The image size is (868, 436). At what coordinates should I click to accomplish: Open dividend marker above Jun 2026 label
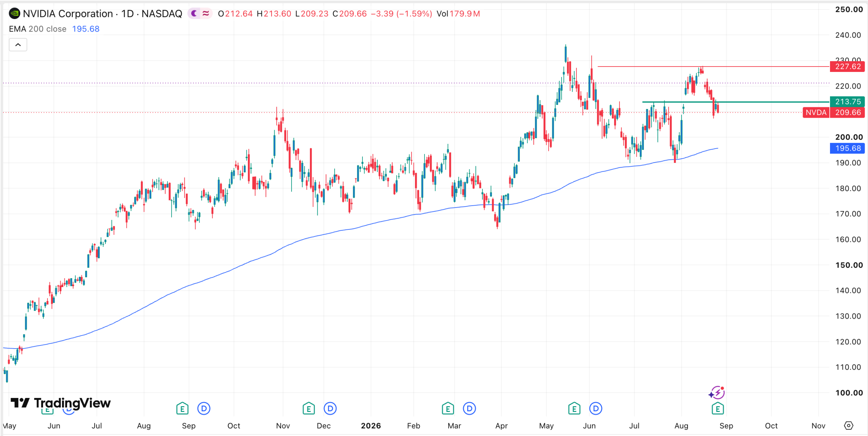point(596,409)
